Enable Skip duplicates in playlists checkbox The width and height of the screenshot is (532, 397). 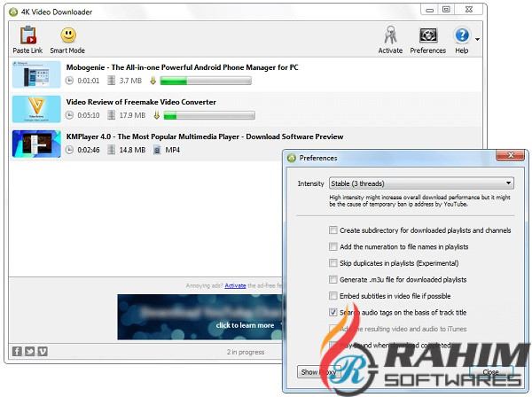(x=333, y=263)
